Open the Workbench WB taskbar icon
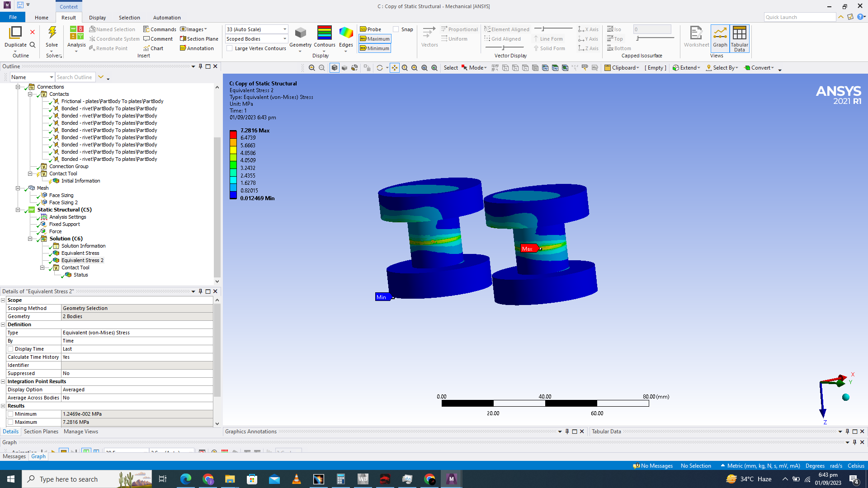Image resolution: width=868 pixels, height=488 pixels. click(x=363, y=479)
